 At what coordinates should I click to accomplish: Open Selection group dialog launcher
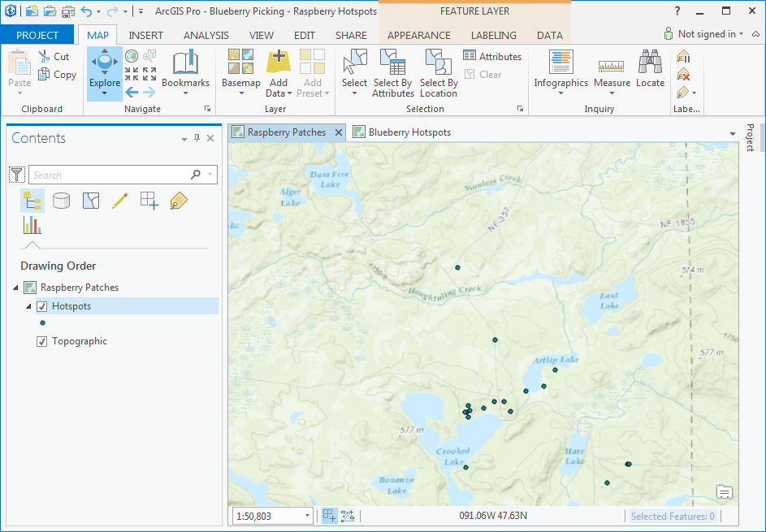(520, 109)
